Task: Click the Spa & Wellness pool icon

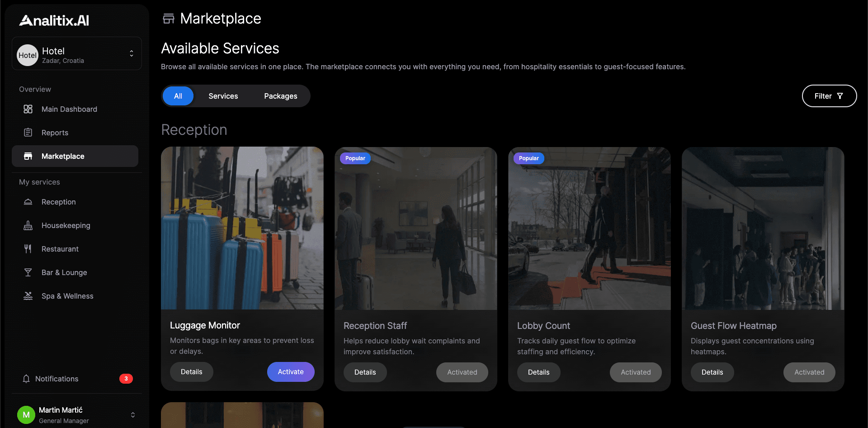Action: 28,296
